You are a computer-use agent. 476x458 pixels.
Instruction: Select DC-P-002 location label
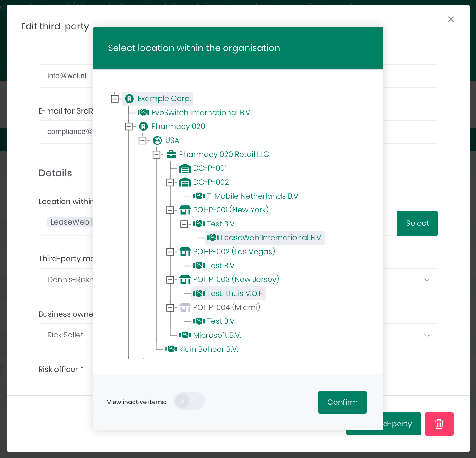pyautogui.click(x=211, y=182)
